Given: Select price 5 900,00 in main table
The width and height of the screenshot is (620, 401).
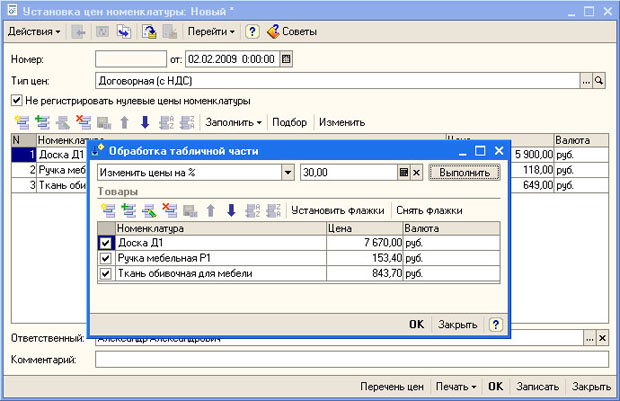Looking at the screenshot, I should [x=532, y=155].
